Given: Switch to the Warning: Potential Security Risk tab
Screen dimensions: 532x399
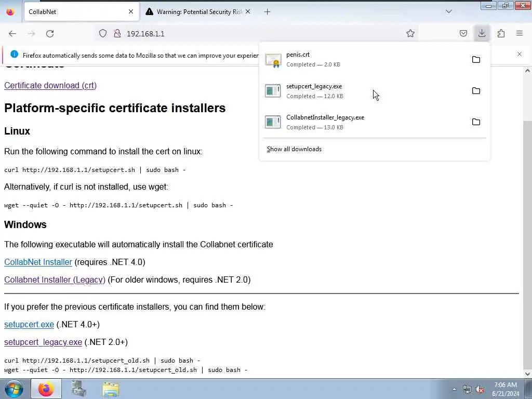Looking at the screenshot, I should point(198,11).
